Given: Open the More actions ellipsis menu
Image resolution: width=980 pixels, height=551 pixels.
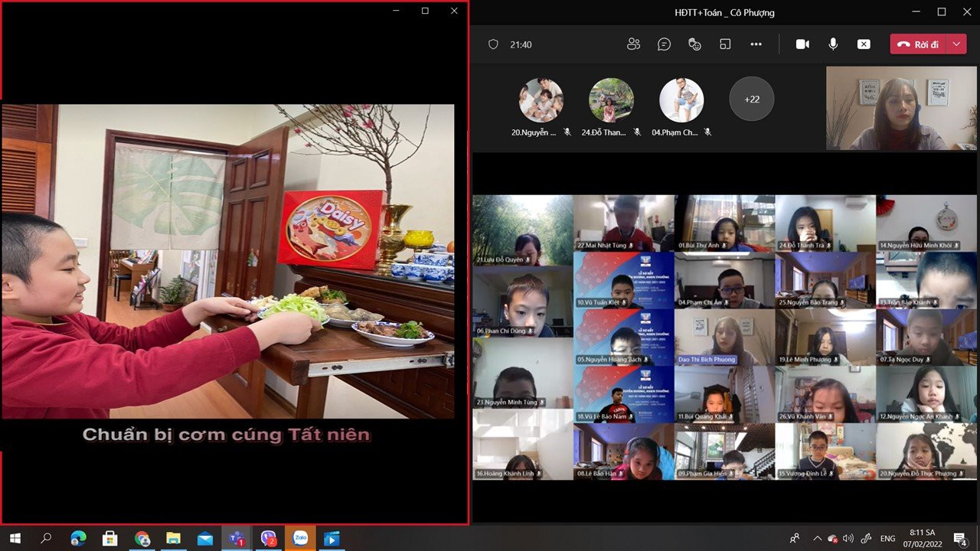Looking at the screenshot, I should point(756,44).
